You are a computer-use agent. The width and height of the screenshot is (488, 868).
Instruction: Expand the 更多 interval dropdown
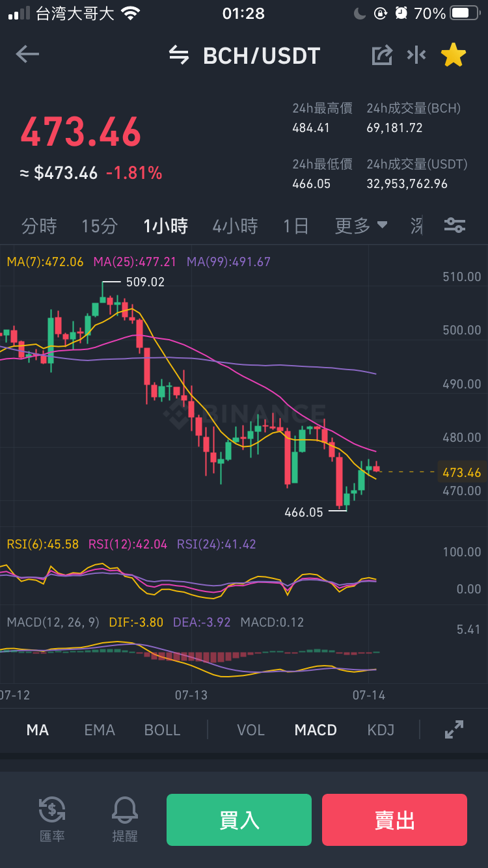click(361, 226)
